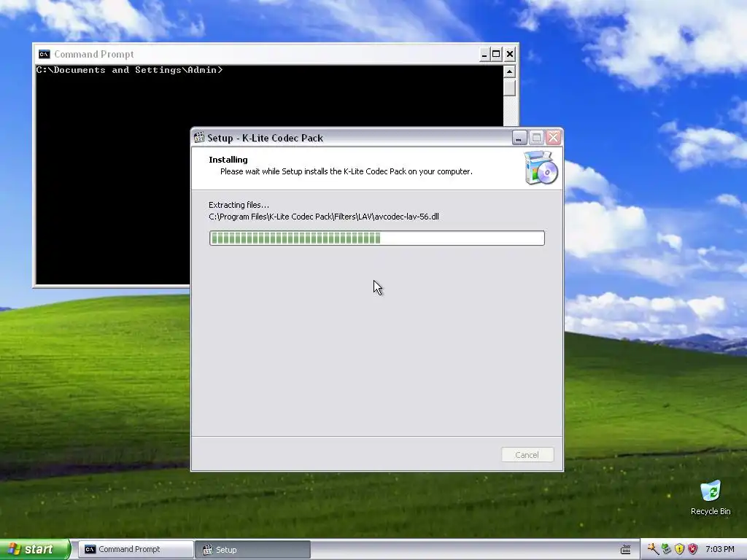Click the 'C:\Documents and Settings\Admin>' prompt line

point(130,70)
